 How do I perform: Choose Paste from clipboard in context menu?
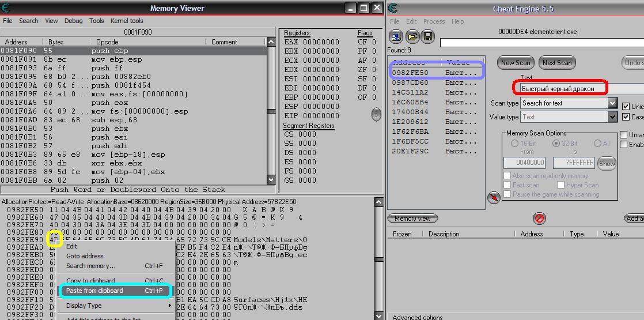pyautogui.click(x=115, y=291)
